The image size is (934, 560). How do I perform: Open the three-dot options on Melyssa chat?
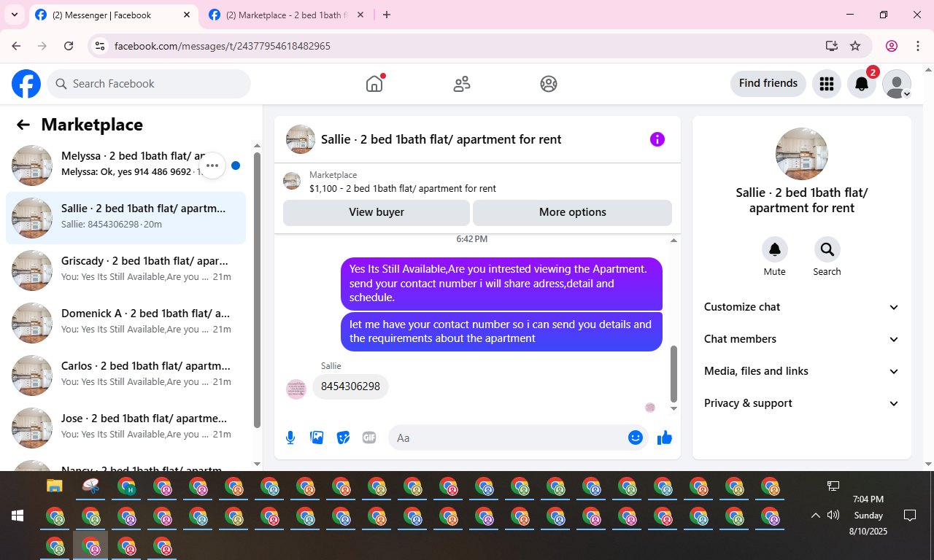click(x=212, y=166)
